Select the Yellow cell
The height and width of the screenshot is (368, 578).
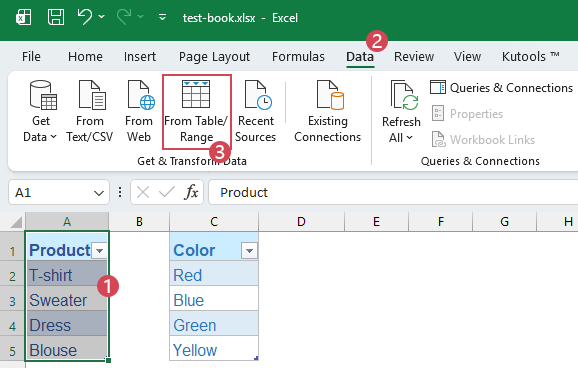[x=214, y=348]
